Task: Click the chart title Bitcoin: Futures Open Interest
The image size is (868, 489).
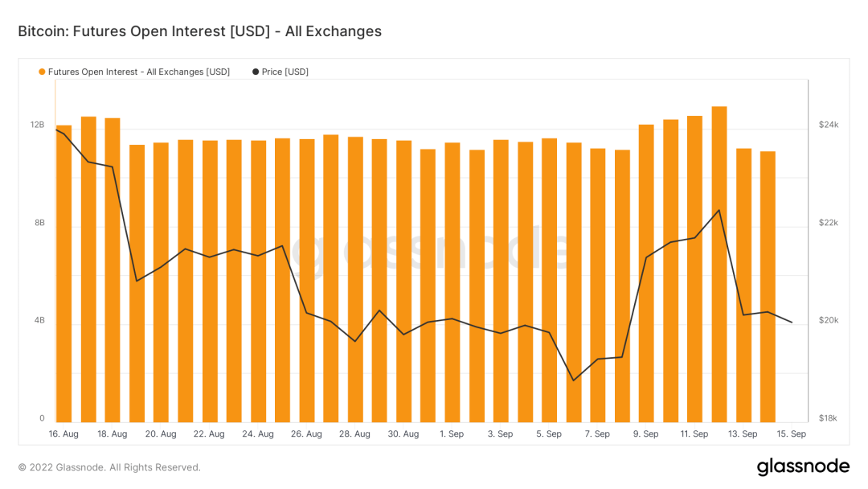Action: point(199,31)
